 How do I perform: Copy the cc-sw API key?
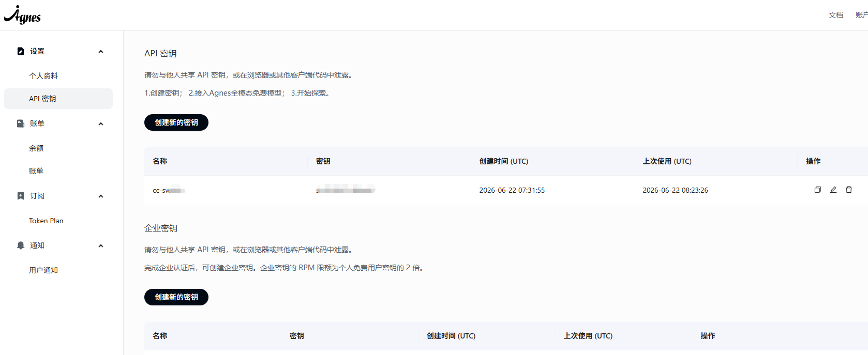click(818, 190)
